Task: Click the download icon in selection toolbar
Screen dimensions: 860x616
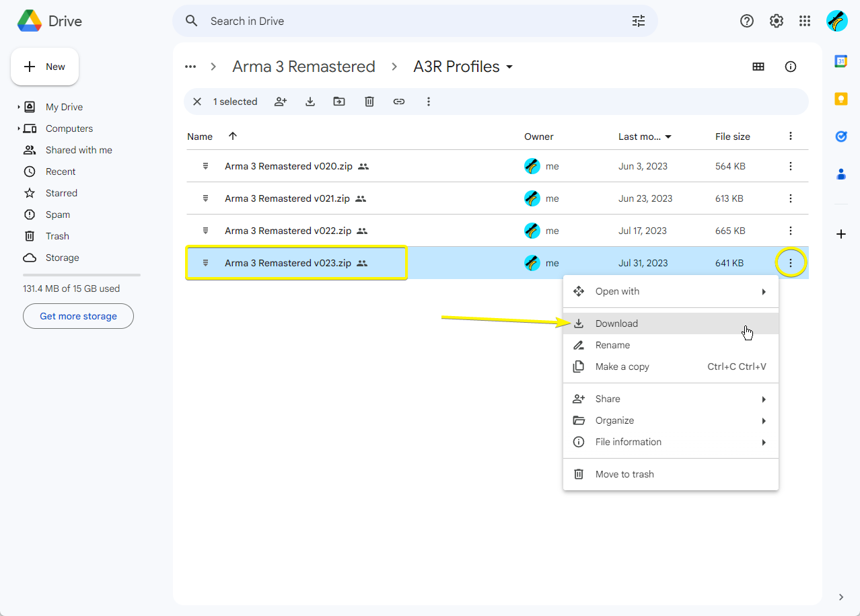Action: tap(310, 102)
